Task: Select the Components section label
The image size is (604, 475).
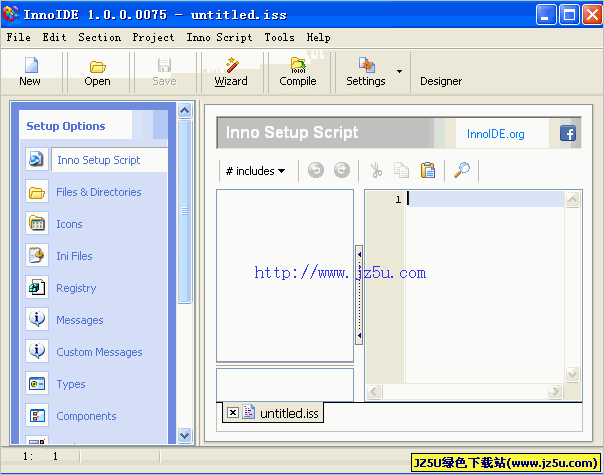Action: [86, 416]
